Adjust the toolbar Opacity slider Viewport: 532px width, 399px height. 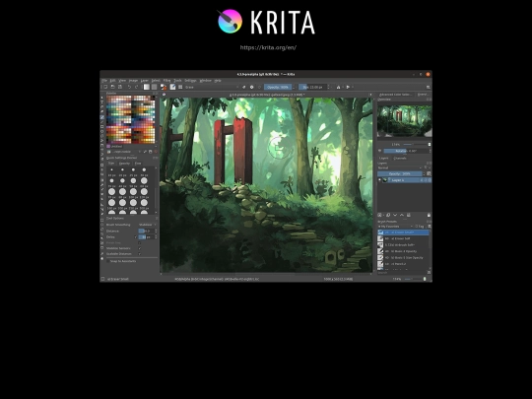pos(278,88)
